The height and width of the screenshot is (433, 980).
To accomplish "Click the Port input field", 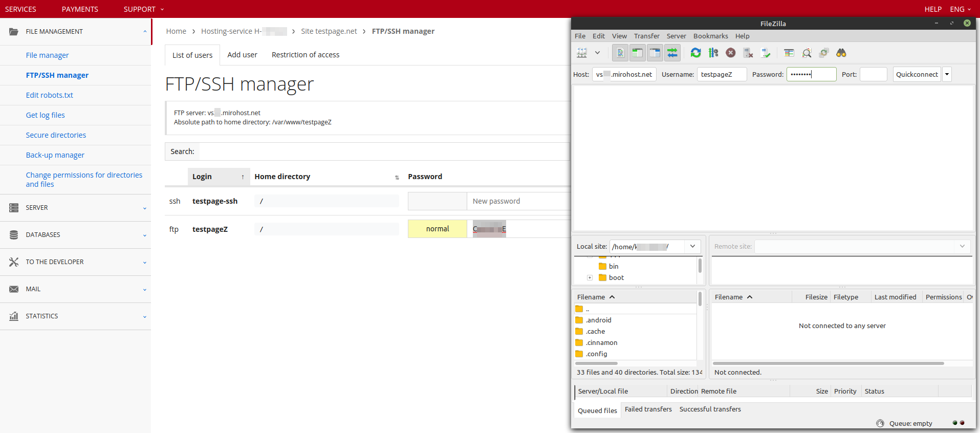I will [873, 74].
